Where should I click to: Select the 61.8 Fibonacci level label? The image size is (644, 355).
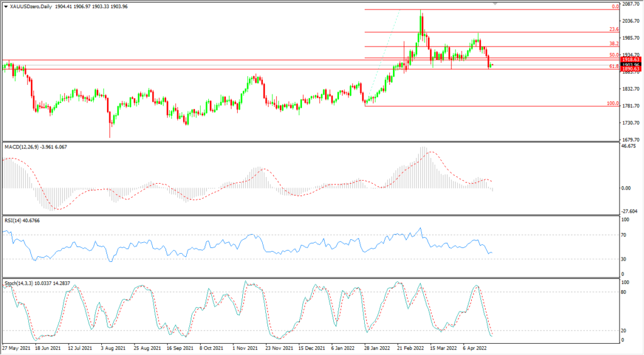coord(614,66)
